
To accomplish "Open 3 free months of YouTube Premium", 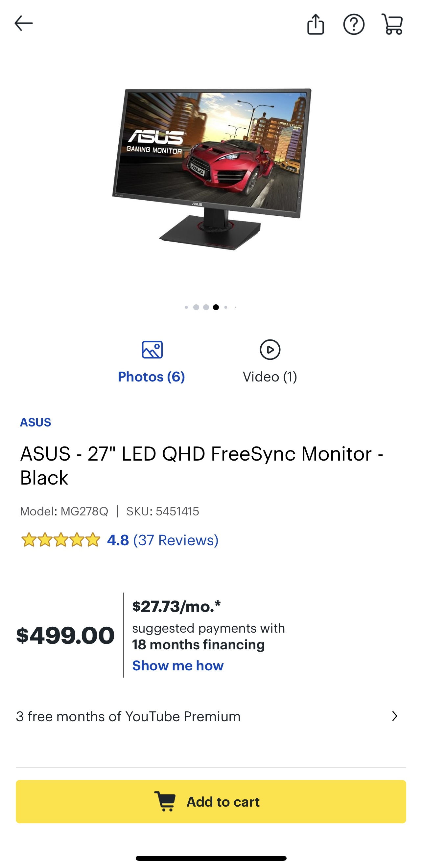I will pos(128,716).
